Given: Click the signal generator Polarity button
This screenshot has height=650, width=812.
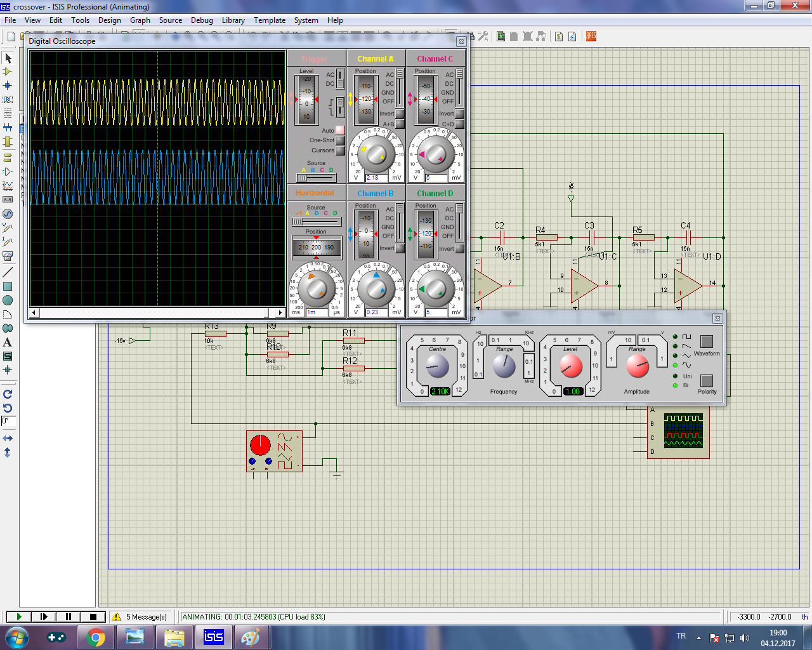Looking at the screenshot, I should pyautogui.click(x=706, y=380).
